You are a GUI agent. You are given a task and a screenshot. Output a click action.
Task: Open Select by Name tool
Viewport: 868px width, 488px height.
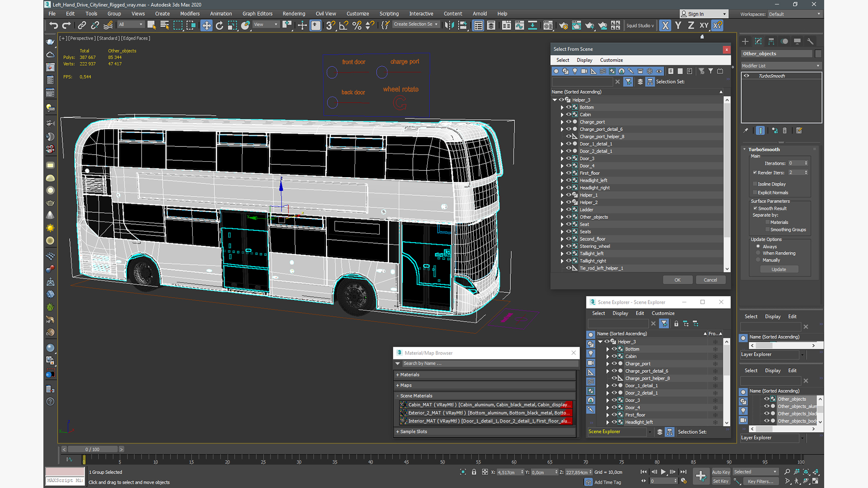165,25
